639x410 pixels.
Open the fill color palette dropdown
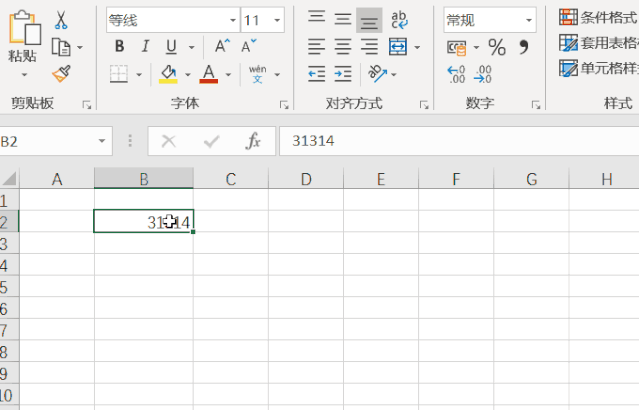pyautogui.click(x=188, y=75)
